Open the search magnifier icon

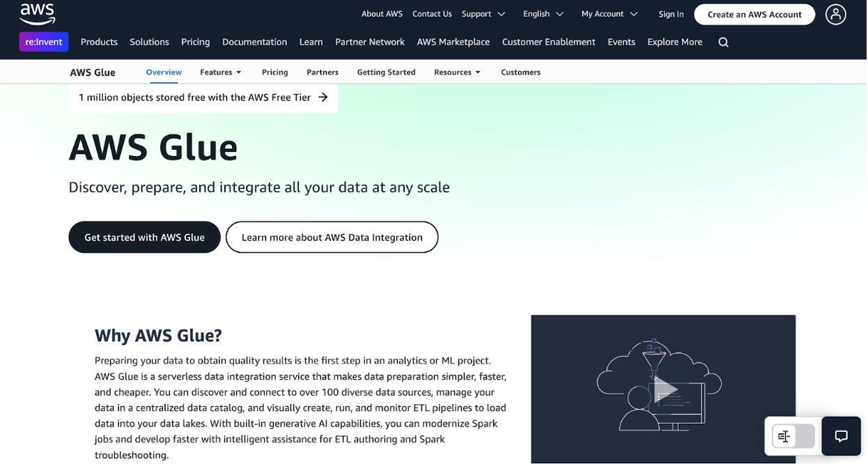coord(723,42)
